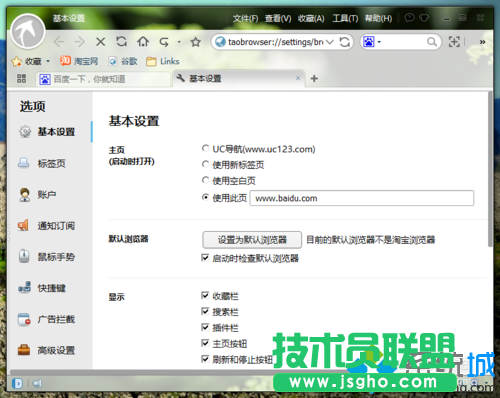
Task: Uncheck the 收藏栏 display checkbox
Action: click(x=205, y=295)
